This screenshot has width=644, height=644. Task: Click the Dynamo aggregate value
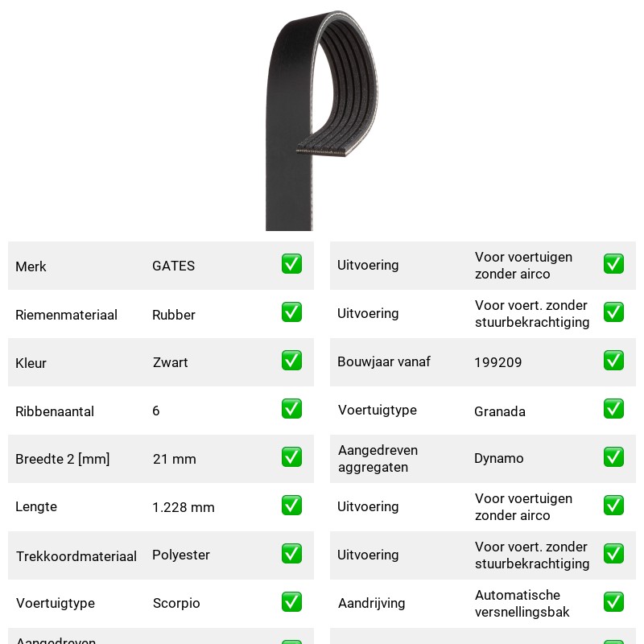tap(498, 458)
